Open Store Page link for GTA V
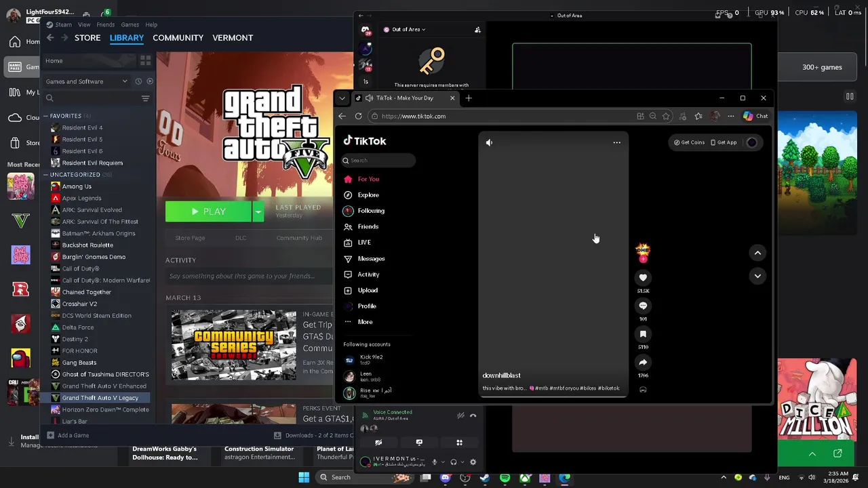Screen dimensions: 868x488 click(190, 238)
